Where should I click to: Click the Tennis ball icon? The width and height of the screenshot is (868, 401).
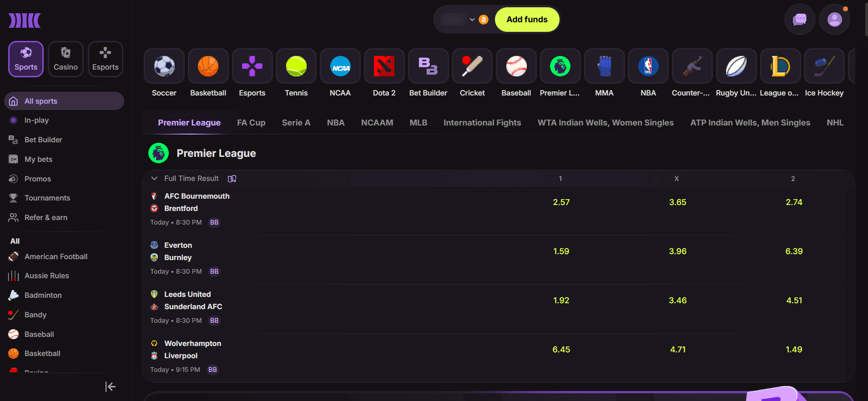296,66
